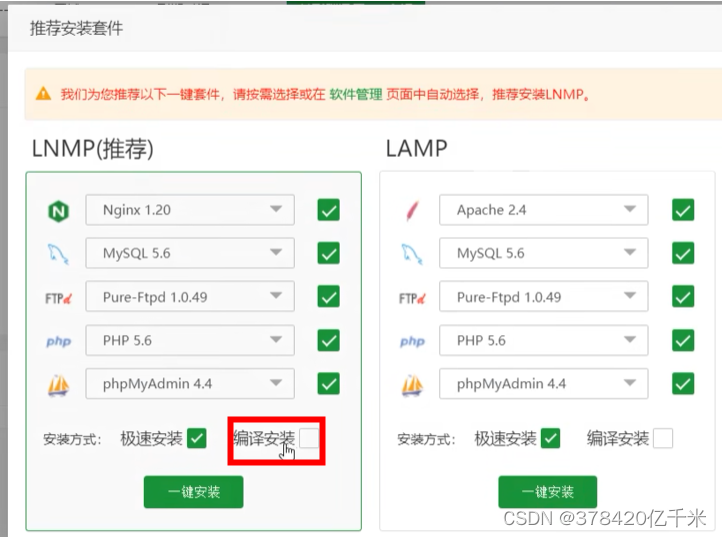
Task: Click LAMP 一键安装 button
Action: pos(547,492)
